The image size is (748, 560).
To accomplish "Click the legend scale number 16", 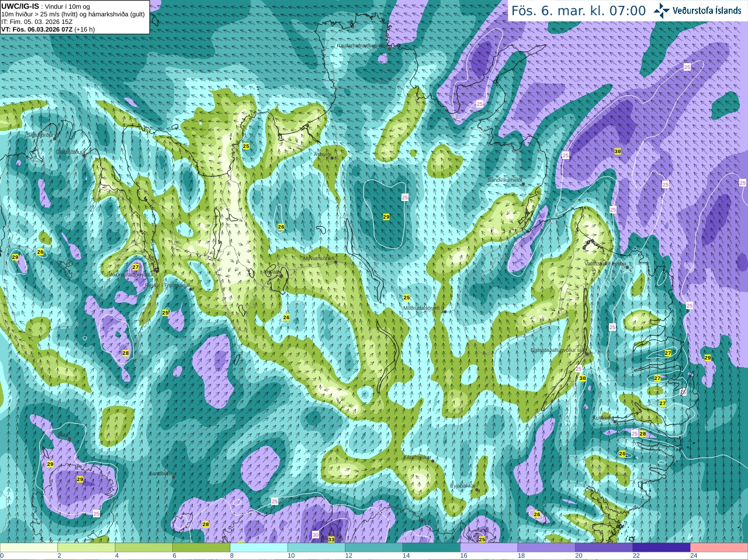I will pyautogui.click(x=463, y=556).
